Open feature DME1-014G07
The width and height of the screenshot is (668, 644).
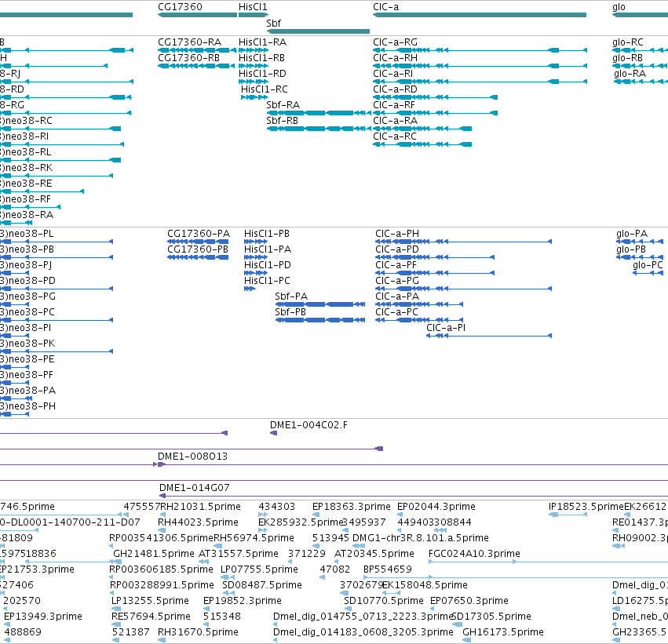194,488
